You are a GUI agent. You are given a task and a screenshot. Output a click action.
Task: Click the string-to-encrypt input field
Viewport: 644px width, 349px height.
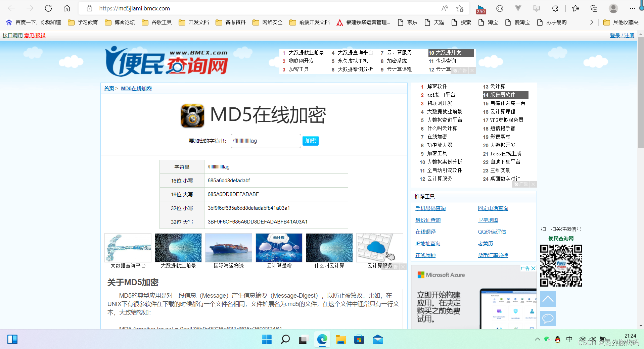click(266, 141)
